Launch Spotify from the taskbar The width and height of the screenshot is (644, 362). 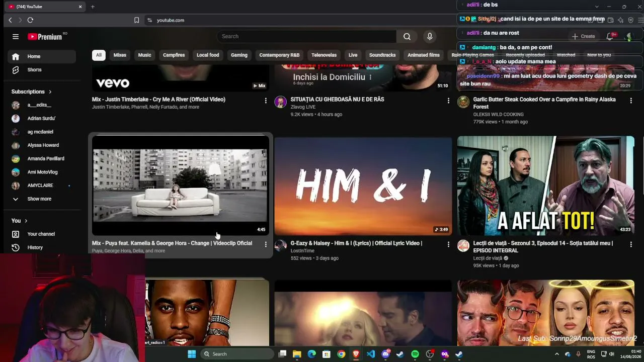[415, 354]
